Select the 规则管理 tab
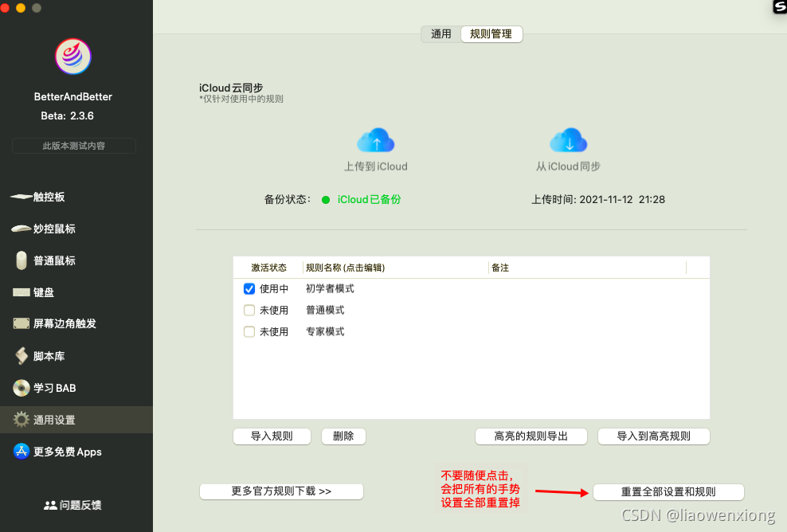Viewport: 787px width, 532px height. [x=491, y=34]
